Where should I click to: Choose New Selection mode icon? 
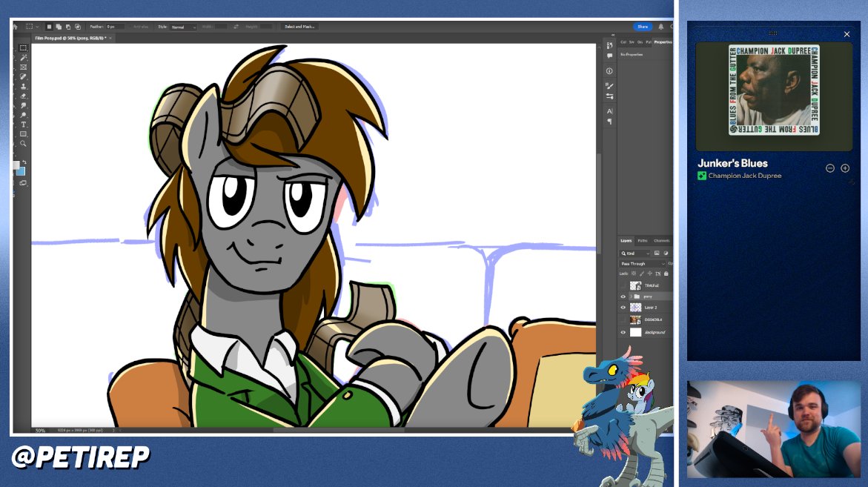49,27
